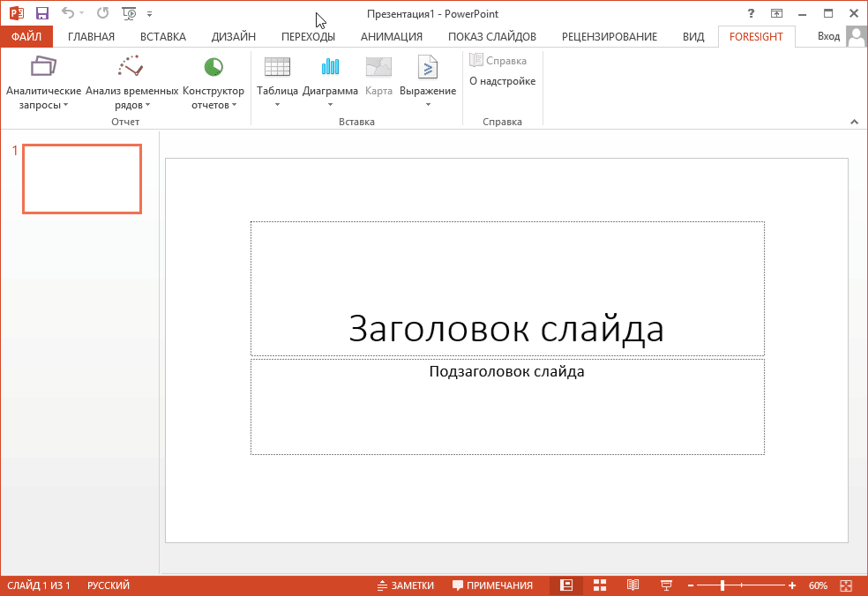Open ribbon display options button
The height and width of the screenshot is (596, 868).
coord(776,13)
